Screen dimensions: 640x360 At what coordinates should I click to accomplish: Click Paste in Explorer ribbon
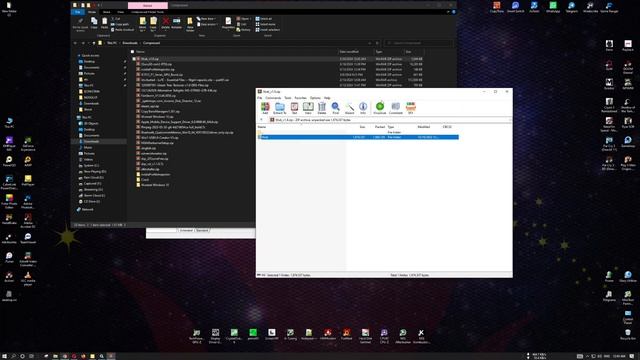(104, 23)
